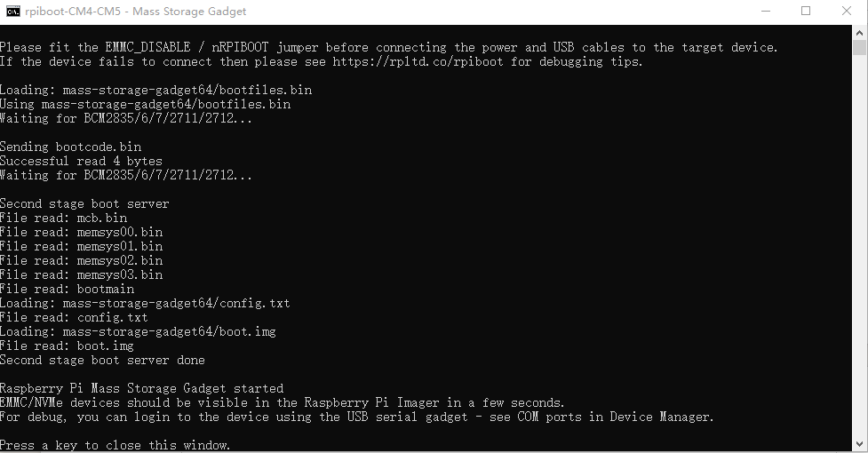Click 'Raspberry Pi Mass Storage Gadget started' line
868x453 pixels.
142,388
